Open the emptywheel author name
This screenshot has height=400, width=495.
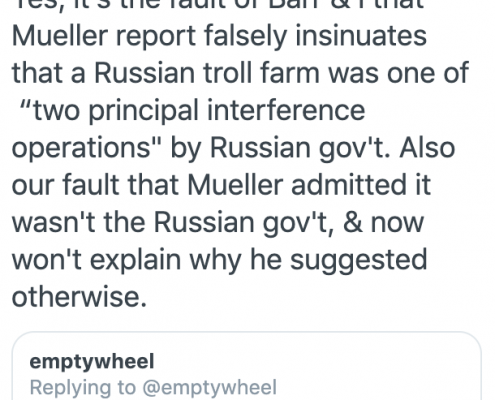click(x=92, y=362)
